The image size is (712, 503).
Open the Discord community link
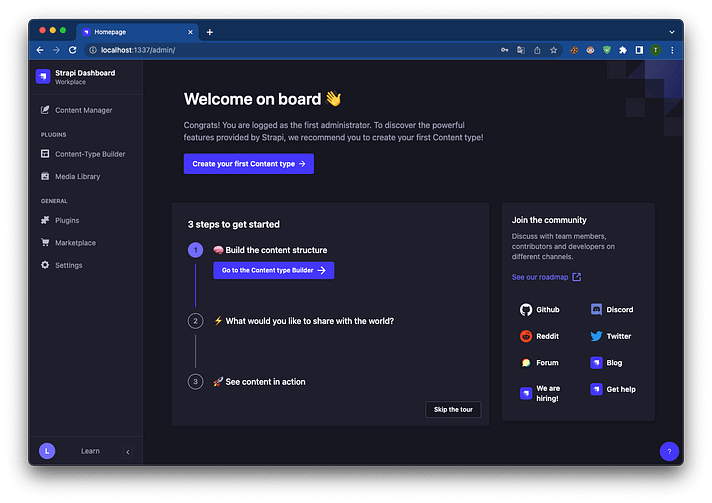[612, 310]
